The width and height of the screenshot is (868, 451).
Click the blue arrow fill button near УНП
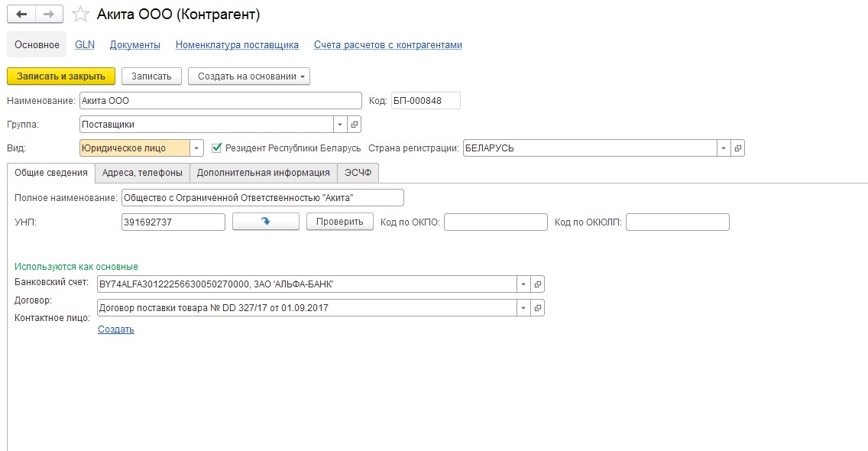(266, 222)
